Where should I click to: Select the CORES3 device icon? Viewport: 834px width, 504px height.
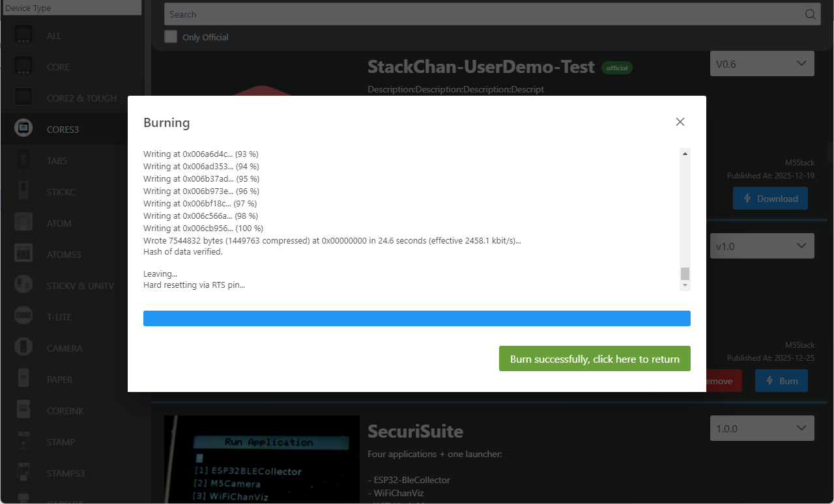pos(23,129)
